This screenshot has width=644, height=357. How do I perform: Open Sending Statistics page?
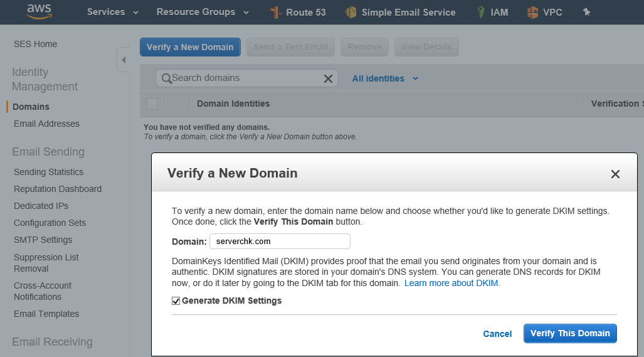pos(48,172)
